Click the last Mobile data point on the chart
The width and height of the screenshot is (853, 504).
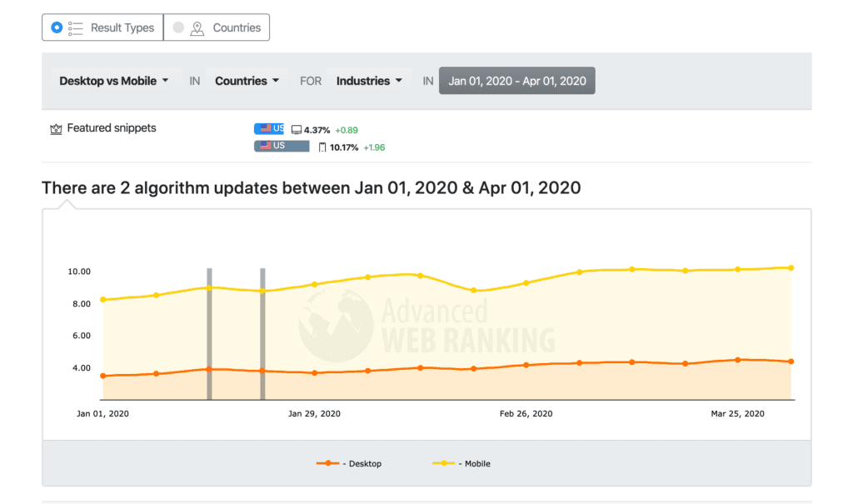pos(791,267)
